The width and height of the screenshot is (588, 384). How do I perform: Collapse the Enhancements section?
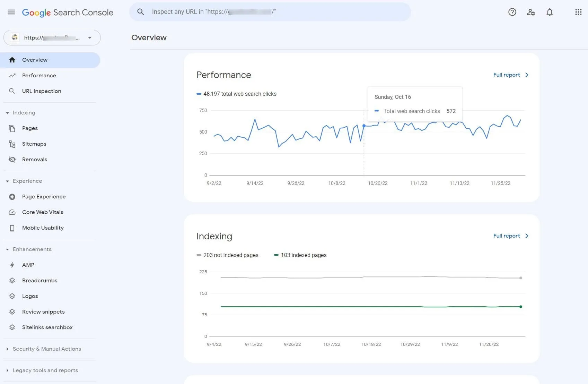pos(7,249)
